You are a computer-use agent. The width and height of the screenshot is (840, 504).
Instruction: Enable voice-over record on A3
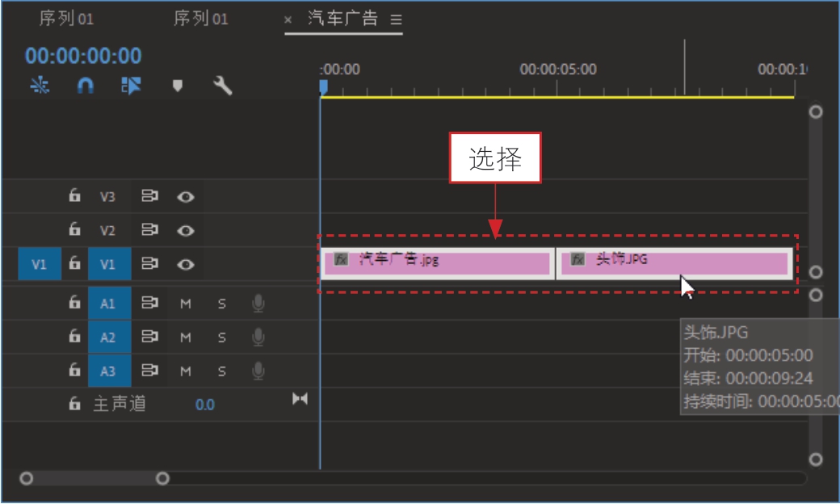point(258,371)
